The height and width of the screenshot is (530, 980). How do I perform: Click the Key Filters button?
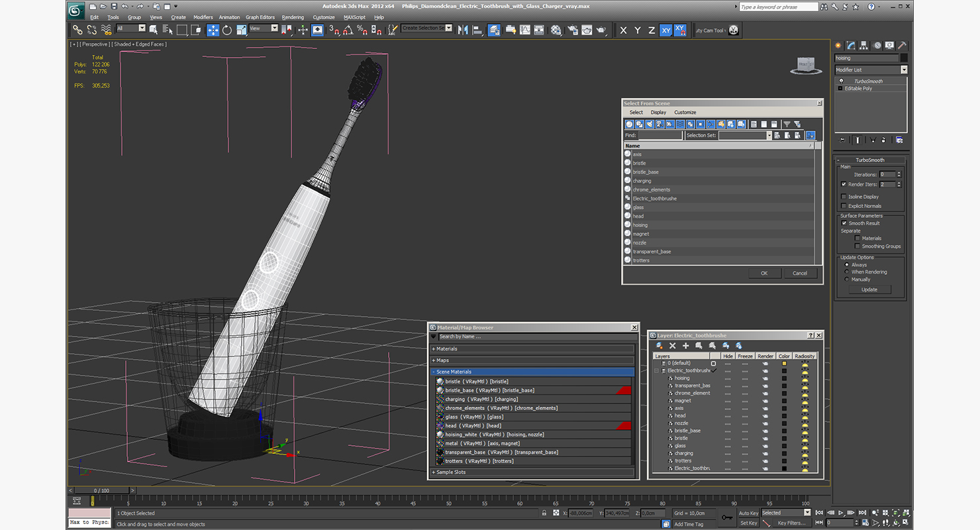pos(792,523)
